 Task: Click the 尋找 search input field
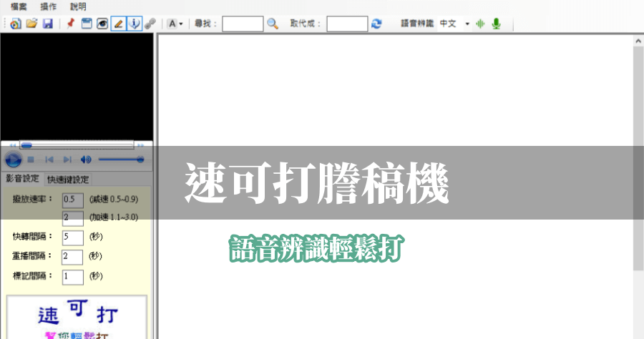(243, 24)
